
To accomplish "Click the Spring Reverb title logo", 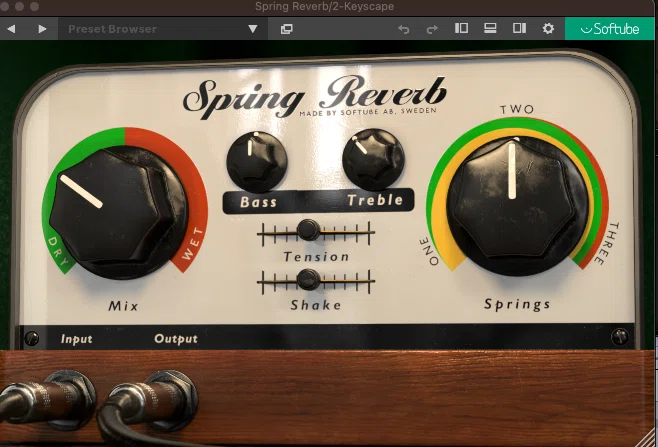I will (314, 97).
